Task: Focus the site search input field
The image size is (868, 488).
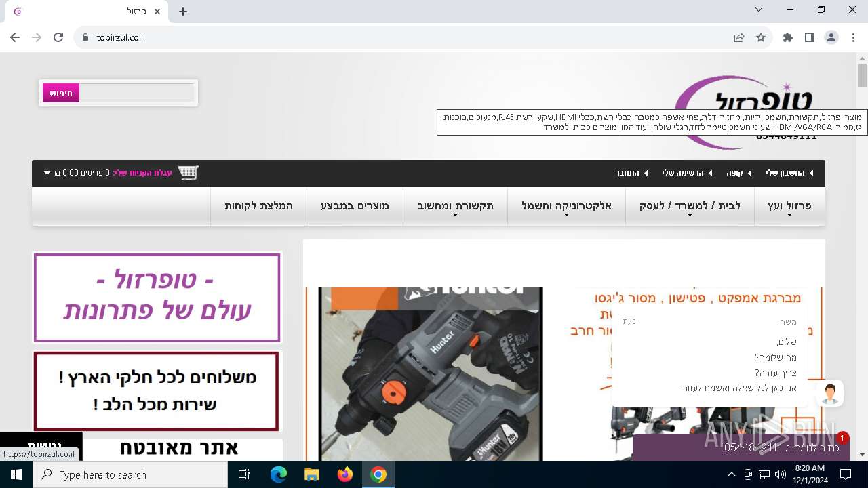Action: click(x=136, y=93)
